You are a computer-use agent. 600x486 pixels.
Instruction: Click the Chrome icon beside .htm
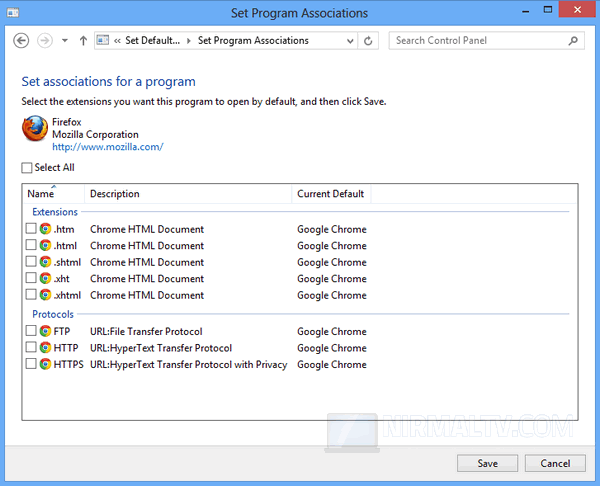point(45,229)
